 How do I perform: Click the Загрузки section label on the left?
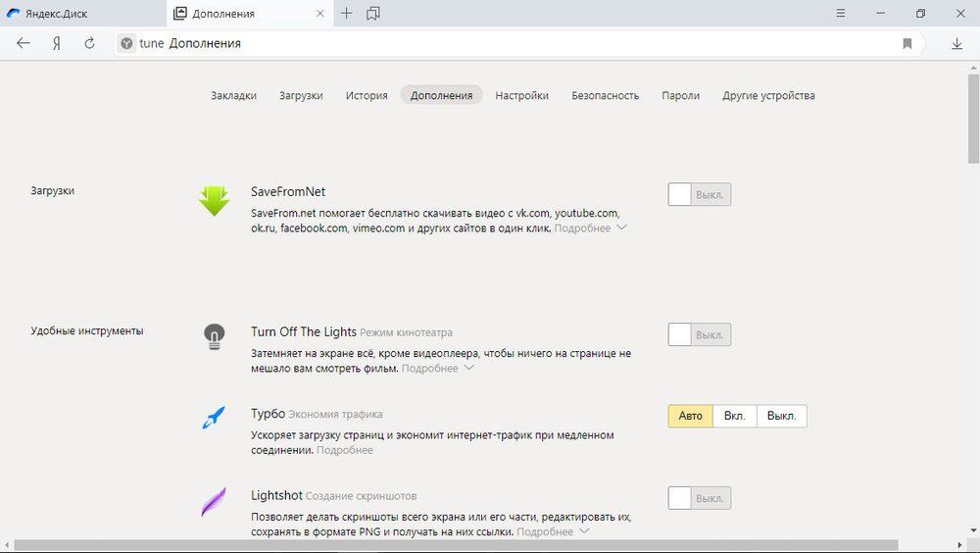pyautogui.click(x=53, y=191)
